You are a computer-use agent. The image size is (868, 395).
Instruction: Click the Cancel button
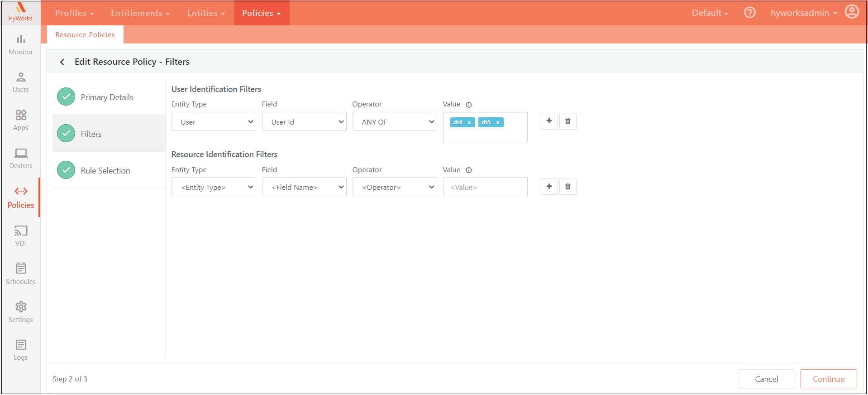point(767,379)
